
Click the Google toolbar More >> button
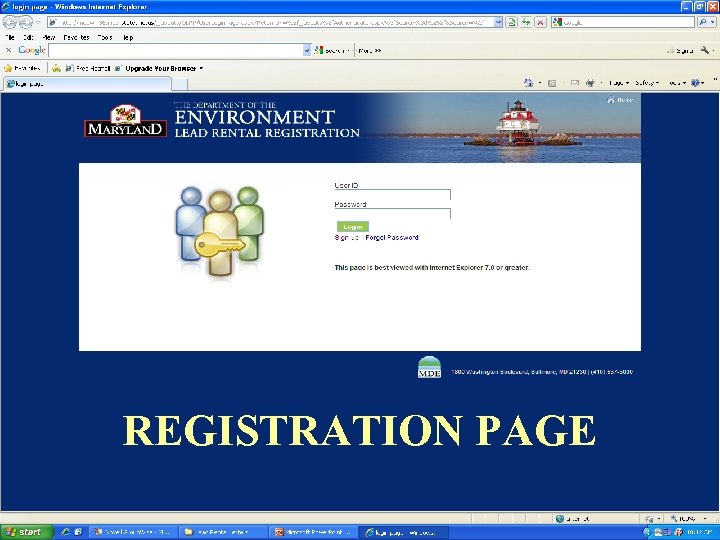click(x=370, y=51)
